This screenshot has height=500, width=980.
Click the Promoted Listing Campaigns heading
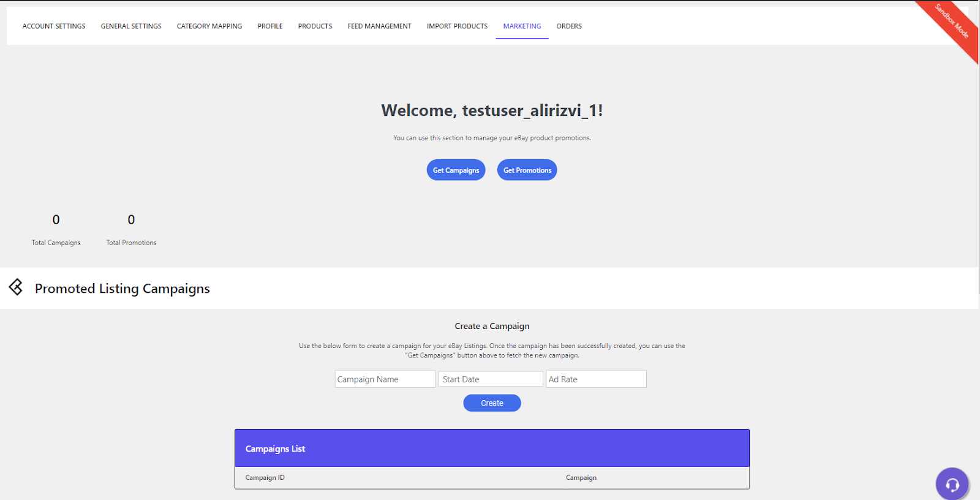123,289
